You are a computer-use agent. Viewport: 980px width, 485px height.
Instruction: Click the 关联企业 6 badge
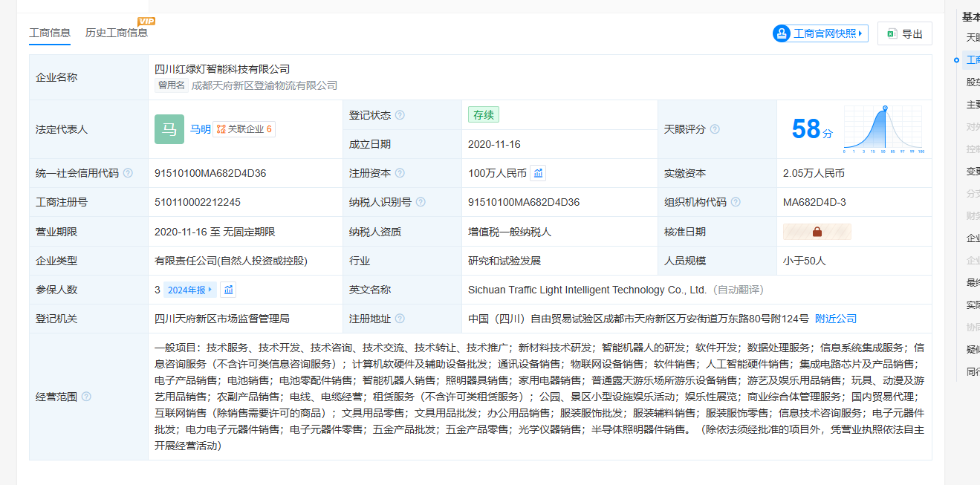pos(244,129)
